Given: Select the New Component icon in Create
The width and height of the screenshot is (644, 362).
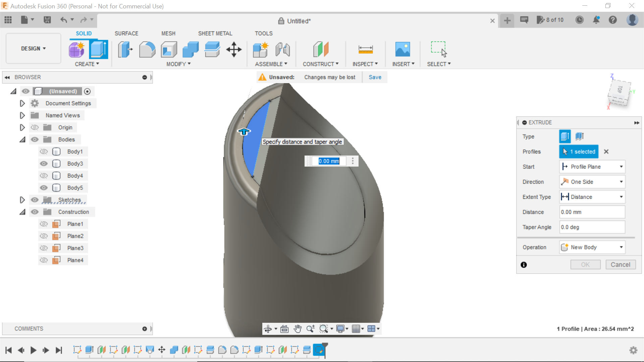Looking at the screenshot, I should tap(77, 50).
